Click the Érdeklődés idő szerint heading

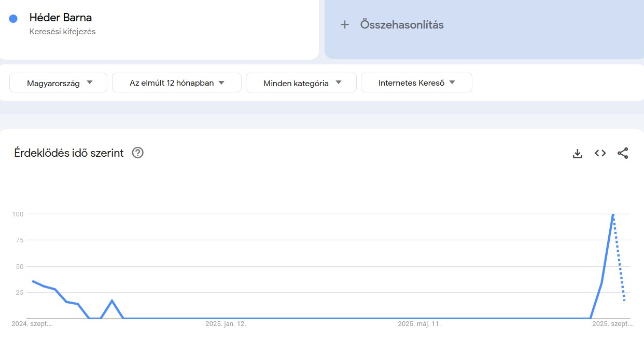[x=68, y=153]
